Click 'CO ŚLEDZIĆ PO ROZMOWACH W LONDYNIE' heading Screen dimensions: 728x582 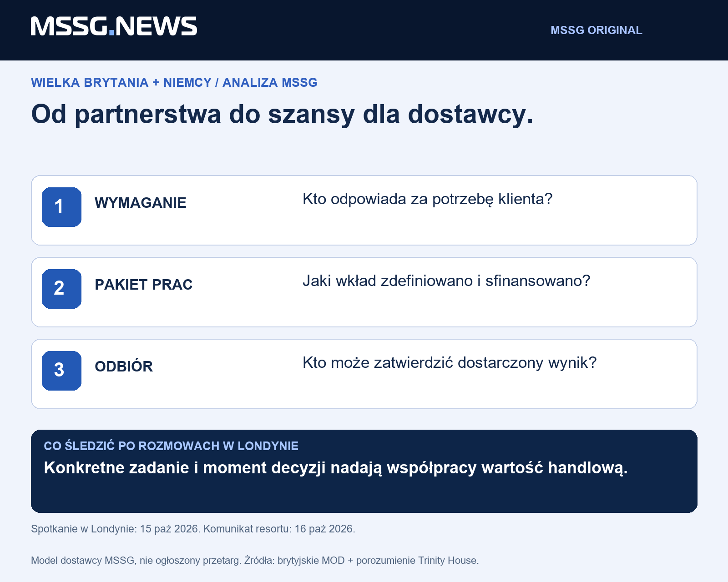171,446
